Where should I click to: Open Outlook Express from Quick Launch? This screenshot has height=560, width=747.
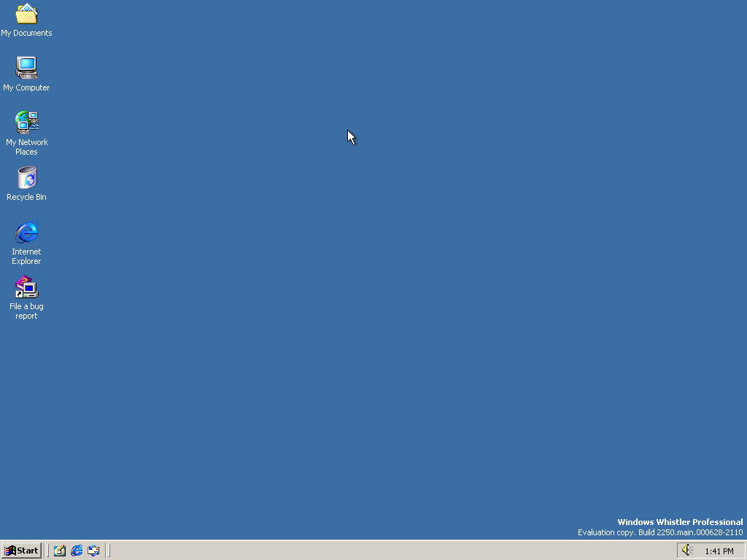click(x=93, y=551)
